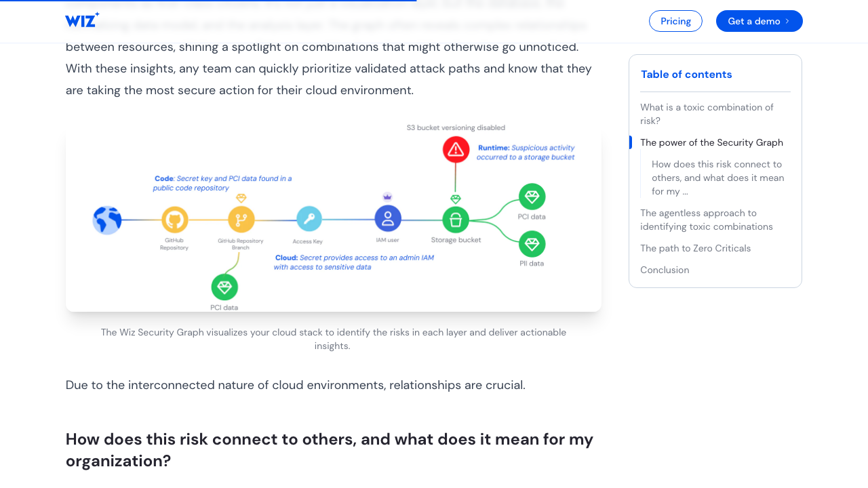This screenshot has width=868, height=488.
Task: Select the Access Key node icon
Action: point(309,219)
